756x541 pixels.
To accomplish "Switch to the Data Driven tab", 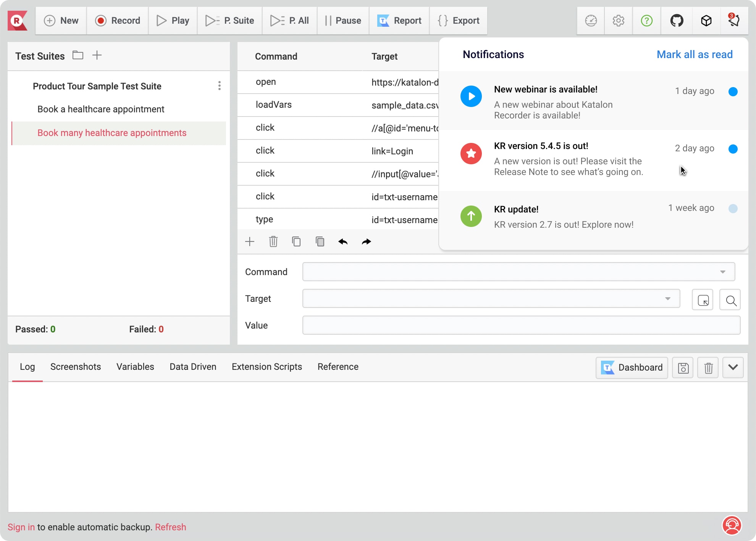I will click(193, 367).
